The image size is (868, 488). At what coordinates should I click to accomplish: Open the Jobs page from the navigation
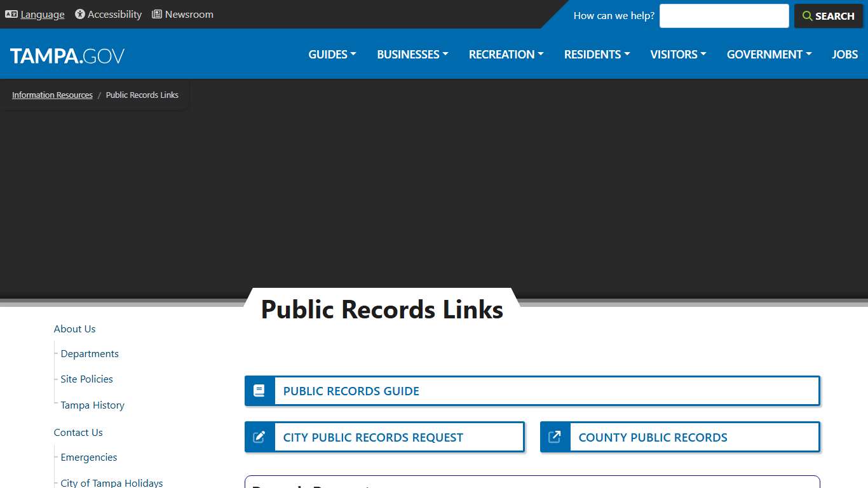coord(844,55)
